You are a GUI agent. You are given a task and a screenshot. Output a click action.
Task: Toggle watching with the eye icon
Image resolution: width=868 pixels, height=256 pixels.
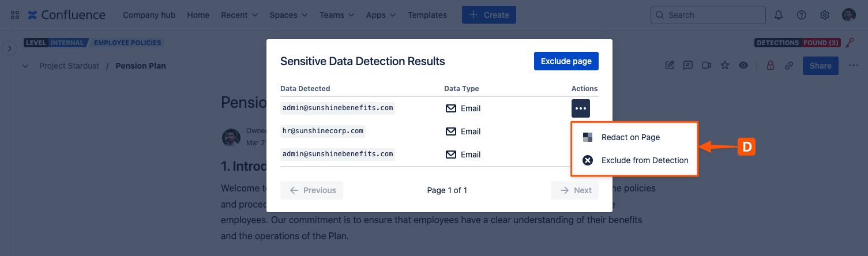pos(743,66)
